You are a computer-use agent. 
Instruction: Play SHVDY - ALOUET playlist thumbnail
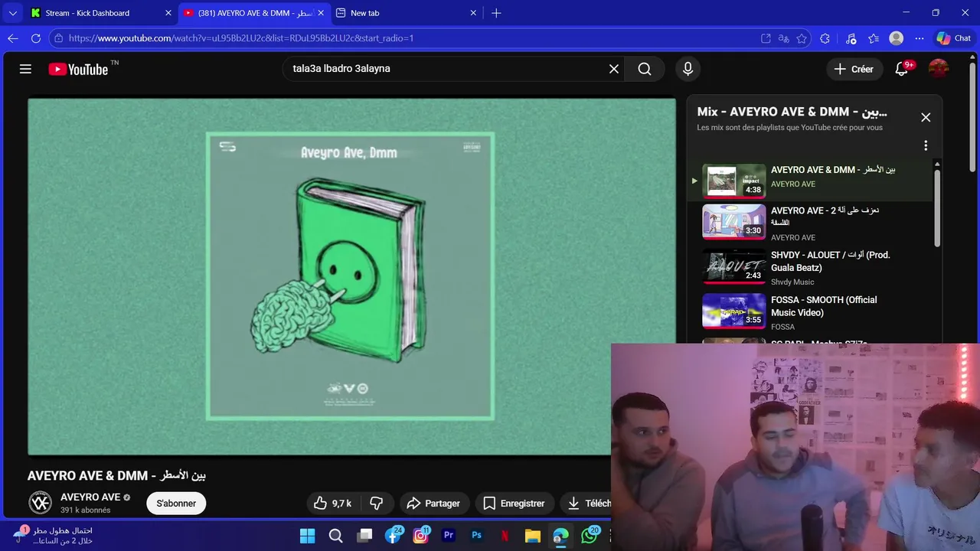coord(733,266)
